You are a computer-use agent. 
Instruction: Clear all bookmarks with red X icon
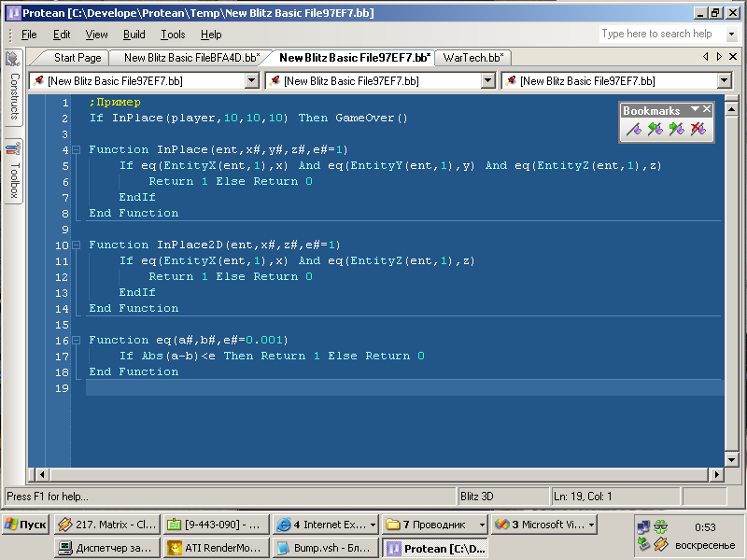[698, 130]
